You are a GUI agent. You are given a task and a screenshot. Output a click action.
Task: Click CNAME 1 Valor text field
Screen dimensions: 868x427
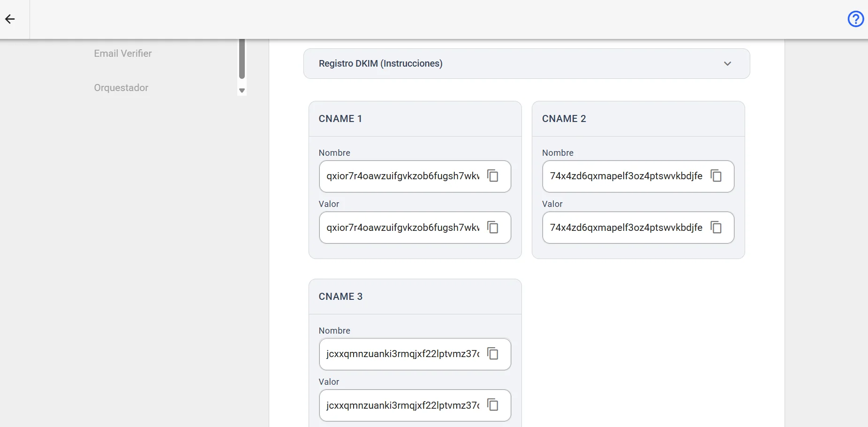pyautogui.click(x=415, y=228)
